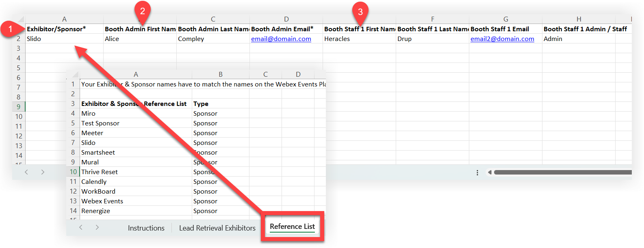
Task: Open the Lead Retrieval Exhibitors sheet tab
Action: pos(217,228)
